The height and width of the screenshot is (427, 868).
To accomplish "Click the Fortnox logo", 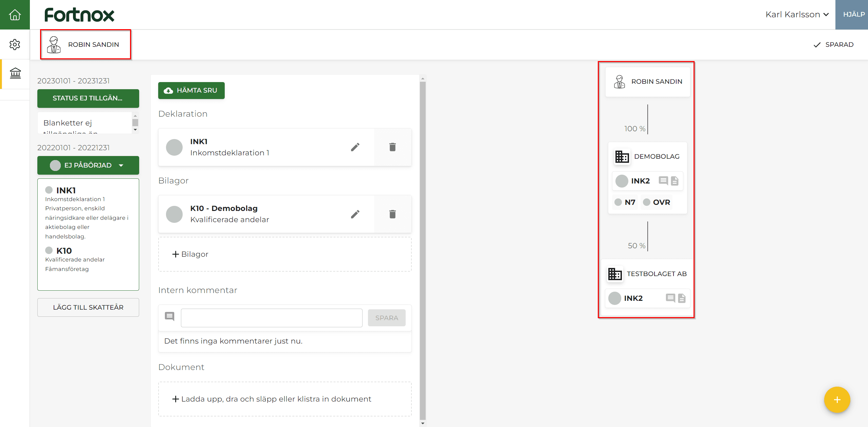I will click(79, 15).
